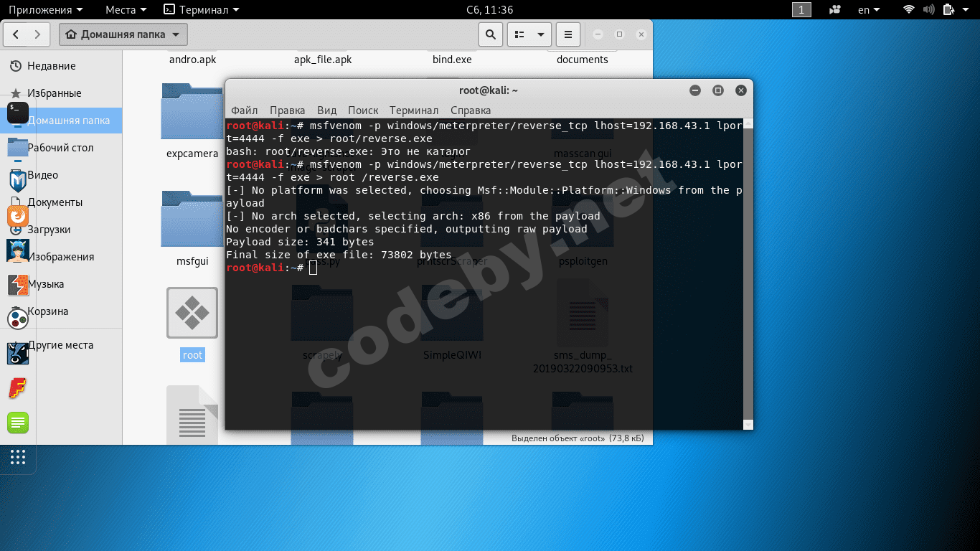This screenshot has height=551, width=980.
Task: Open the Терминал app menu in top bar
Action: (x=202, y=10)
